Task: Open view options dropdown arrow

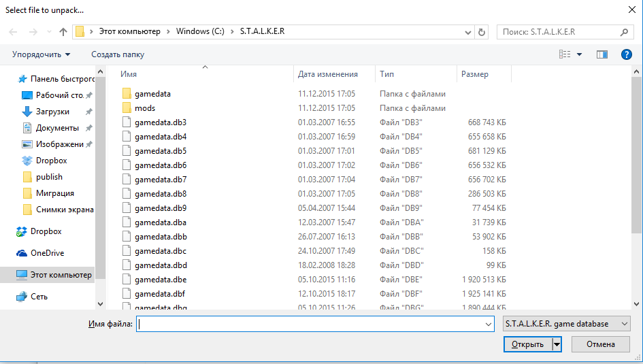Action: pos(580,54)
